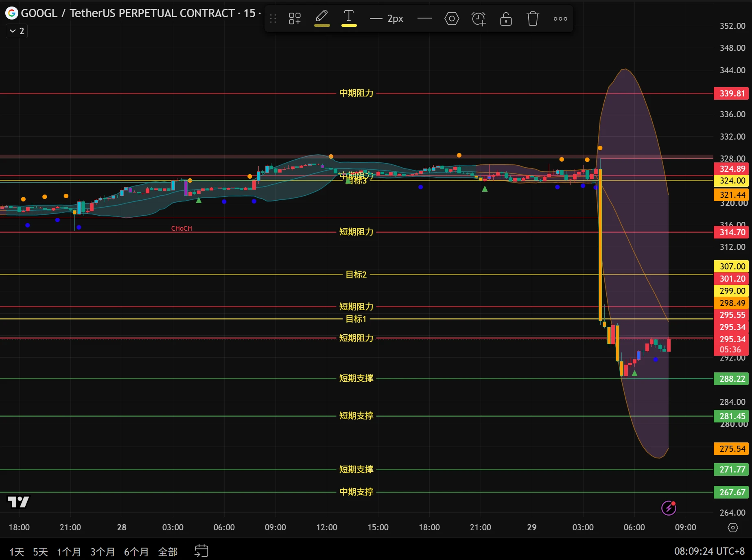The image size is (752, 560).
Task: Show the 全部 full range
Action: click(168, 552)
